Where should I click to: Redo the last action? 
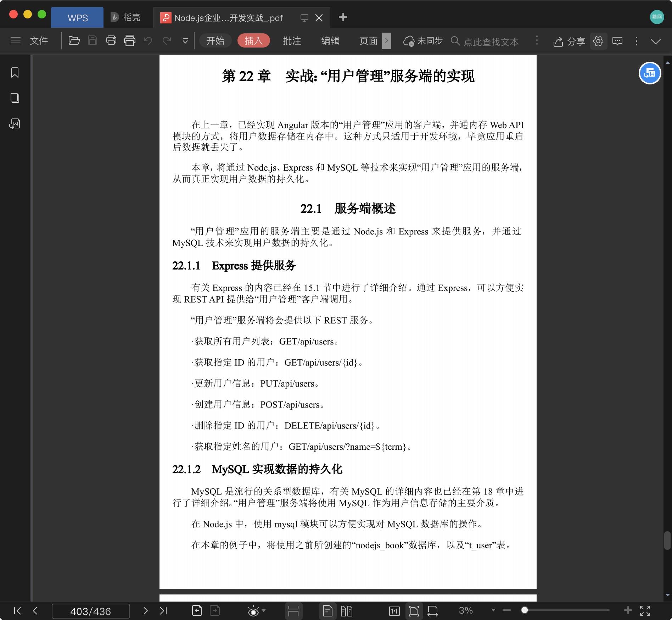167,41
